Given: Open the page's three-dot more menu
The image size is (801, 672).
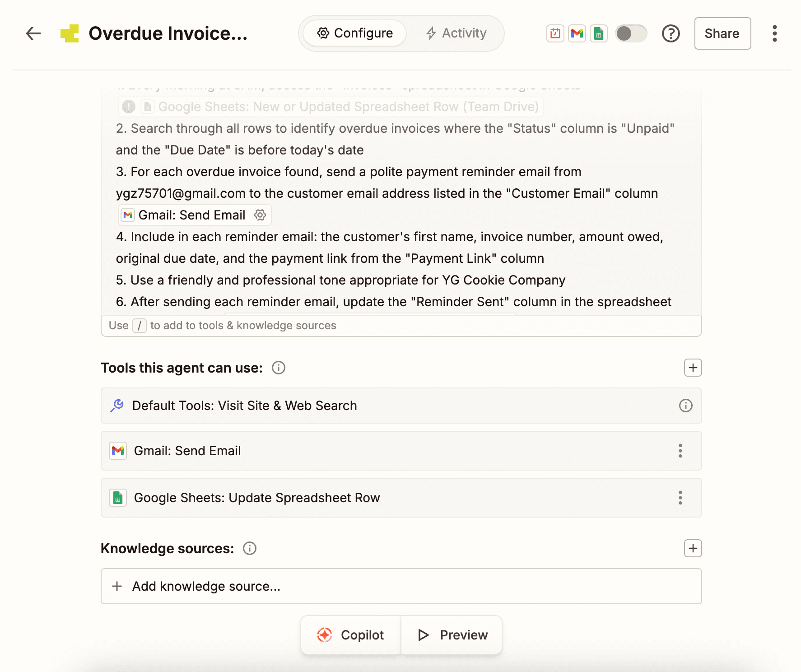Looking at the screenshot, I should point(774,33).
